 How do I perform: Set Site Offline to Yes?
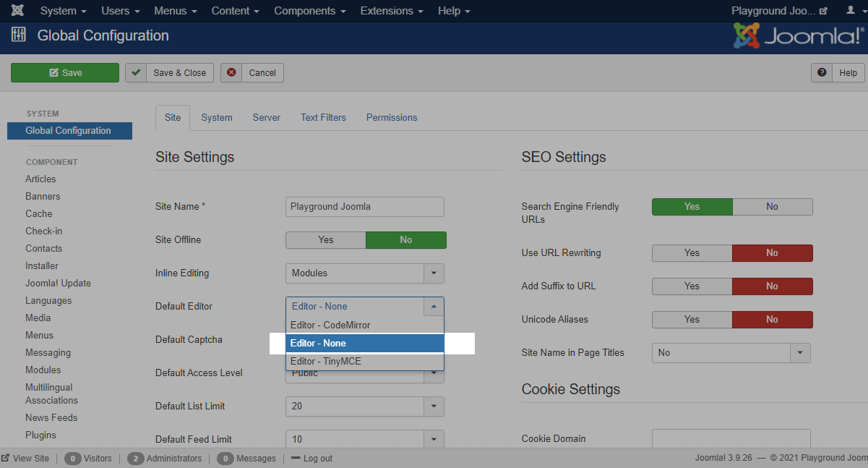click(x=325, y=240)
